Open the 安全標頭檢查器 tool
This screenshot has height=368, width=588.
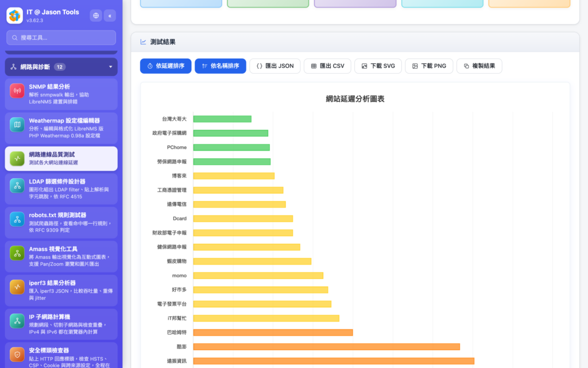click(61, 355)
